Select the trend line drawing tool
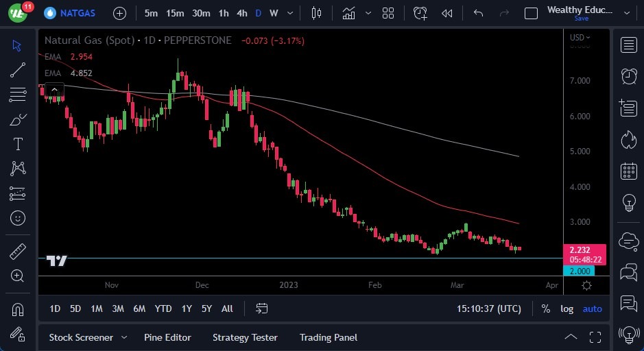 18,70
